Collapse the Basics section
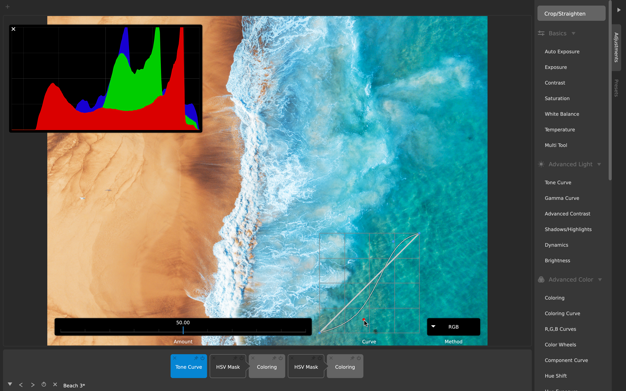The height and width of the screenshot is (391, 626). tap(574, 34)
